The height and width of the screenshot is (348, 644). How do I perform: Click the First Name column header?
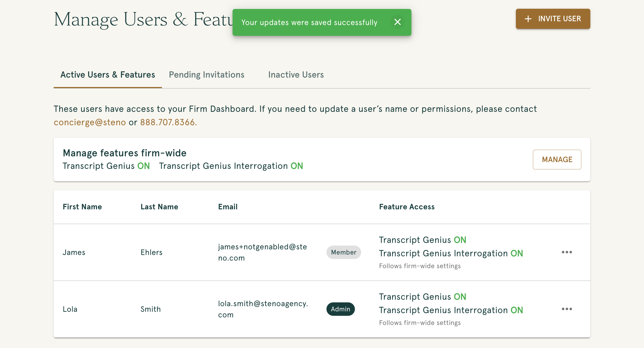pos(82,207)
